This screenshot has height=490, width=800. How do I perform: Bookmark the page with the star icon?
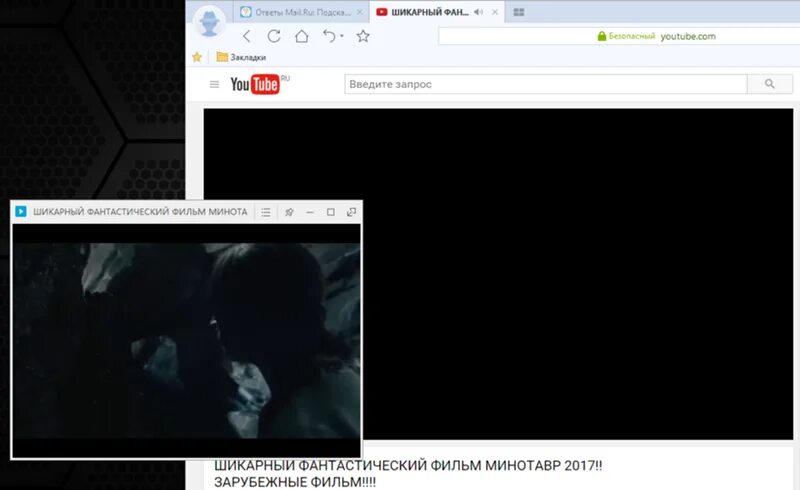(x=363, y=36)
